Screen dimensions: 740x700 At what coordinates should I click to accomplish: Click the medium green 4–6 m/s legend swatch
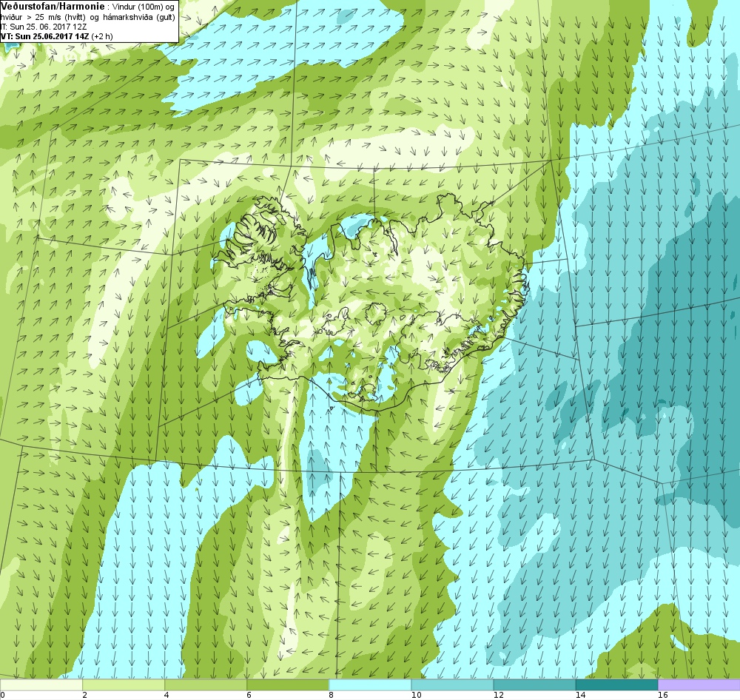click(206, 684)
